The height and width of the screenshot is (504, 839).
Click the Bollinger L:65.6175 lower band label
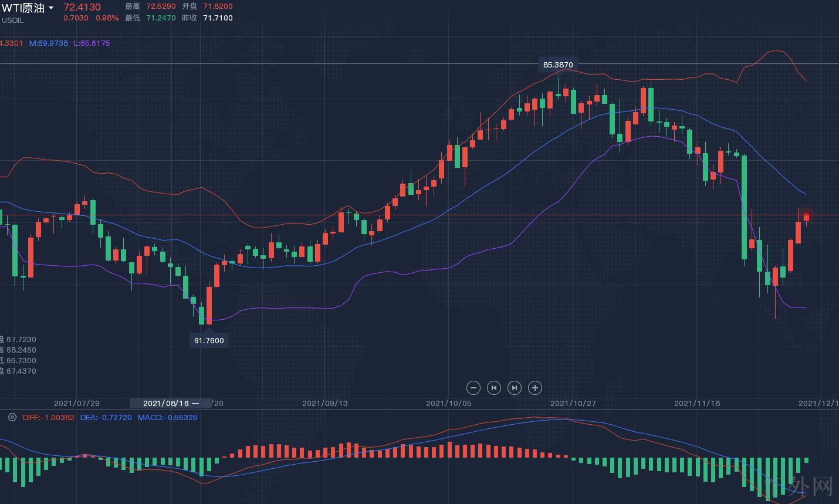(92, 43)
